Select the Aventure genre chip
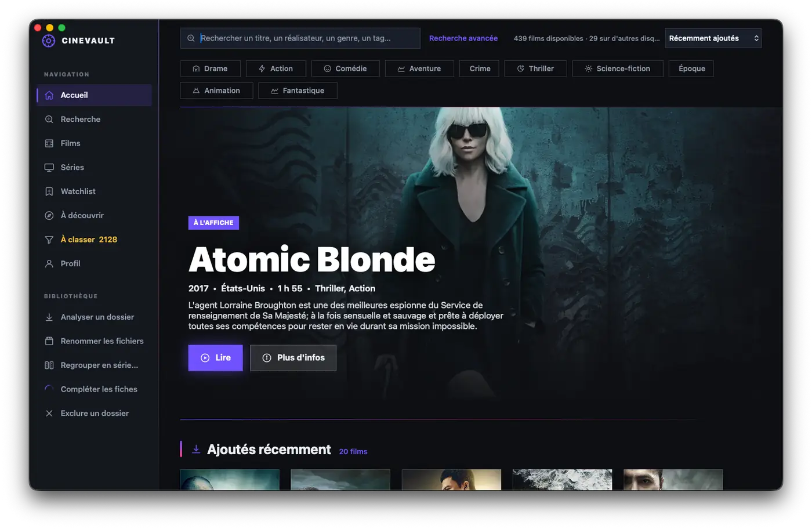812x529 pixels. click(419, 68)
